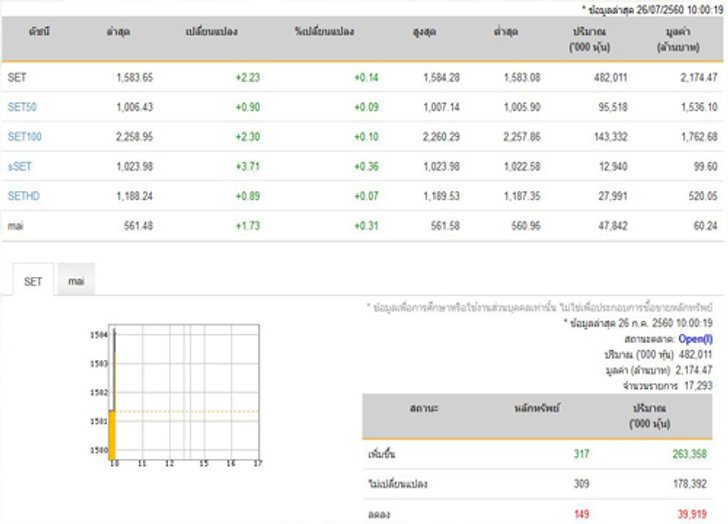Click the transactions count 17,293

click(x=698, y=386)
